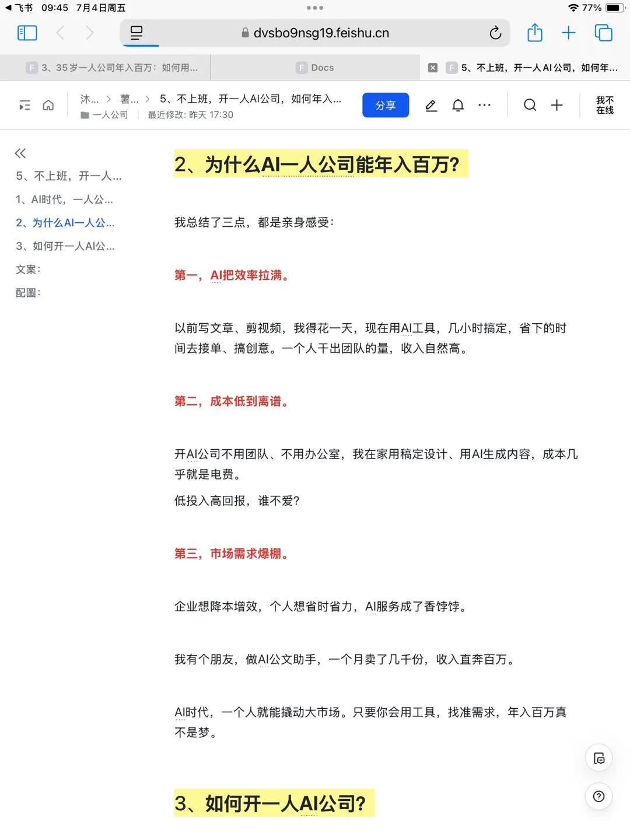Open the Safari share sheet icon

534,33
